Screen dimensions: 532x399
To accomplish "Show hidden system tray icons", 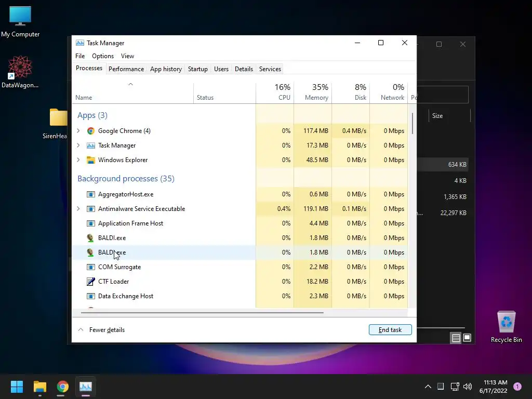I will click(428, 387).
